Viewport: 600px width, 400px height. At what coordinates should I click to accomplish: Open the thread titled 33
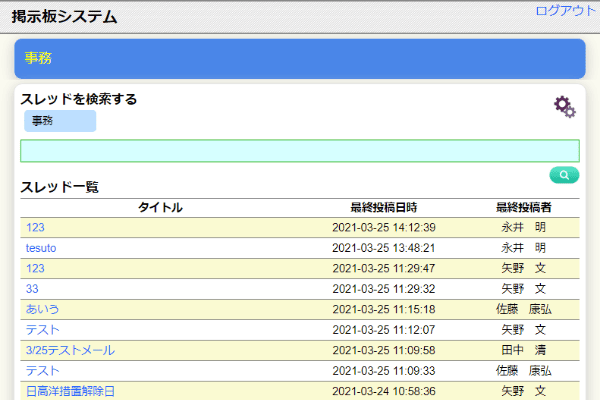[x=32, y=289]
